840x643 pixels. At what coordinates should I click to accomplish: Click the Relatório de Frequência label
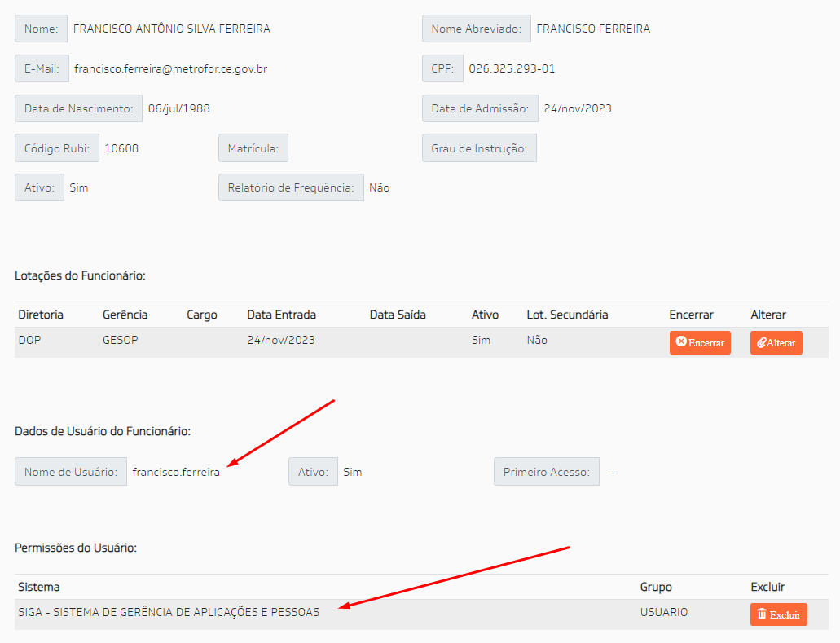(291, 188)
